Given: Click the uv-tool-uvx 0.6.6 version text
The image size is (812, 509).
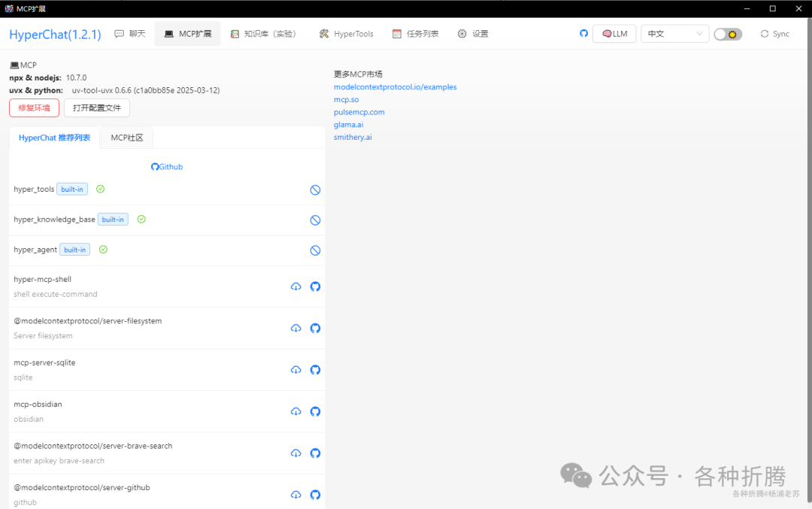Looking at the screenshot, I should 146,90.
